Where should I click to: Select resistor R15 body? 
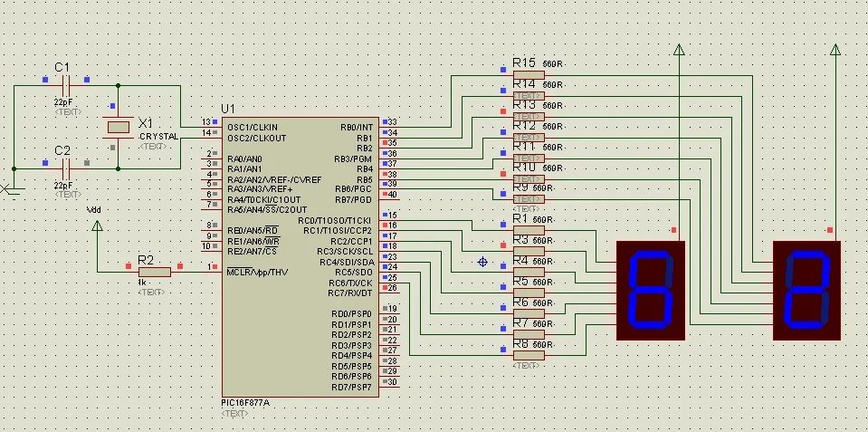pyautogui.click(x=529, y=75)
